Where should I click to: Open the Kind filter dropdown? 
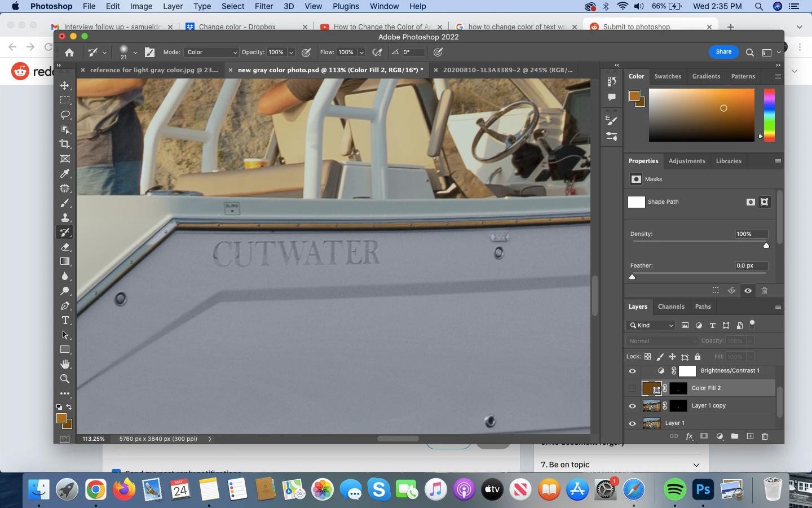pos(651,326)
